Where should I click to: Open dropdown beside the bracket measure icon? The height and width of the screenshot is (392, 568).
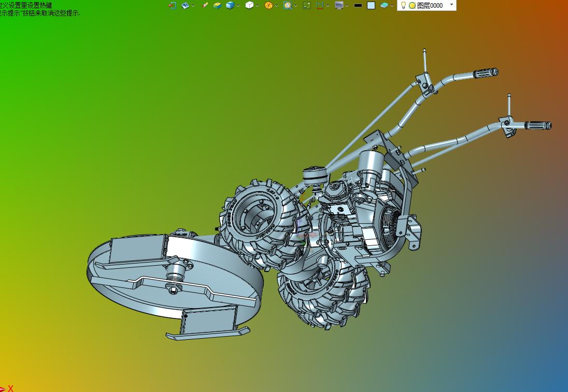(328, 6)
